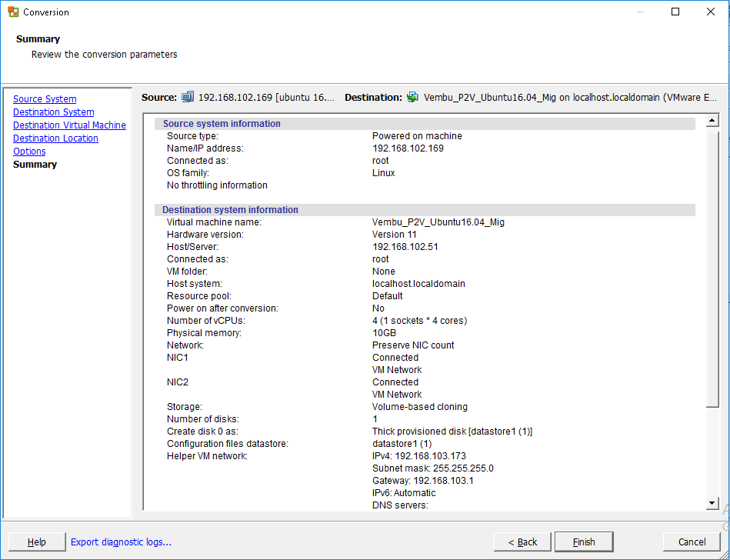
Task: Go to Destination Location step
Action: pos(55,138)
